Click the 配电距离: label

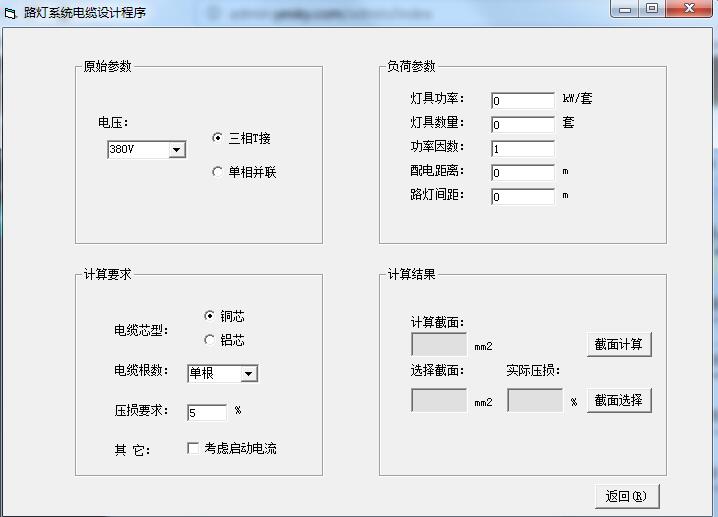[437, 170]
